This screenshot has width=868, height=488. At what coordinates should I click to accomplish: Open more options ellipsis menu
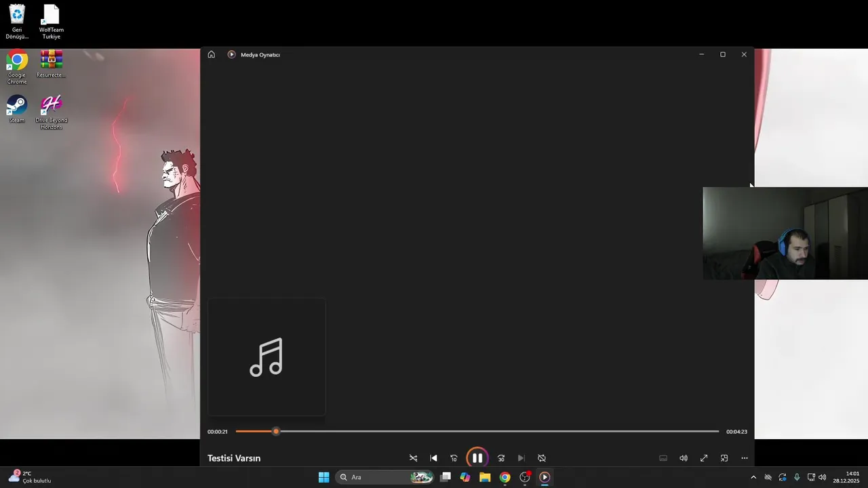click(x=745, y=458)
